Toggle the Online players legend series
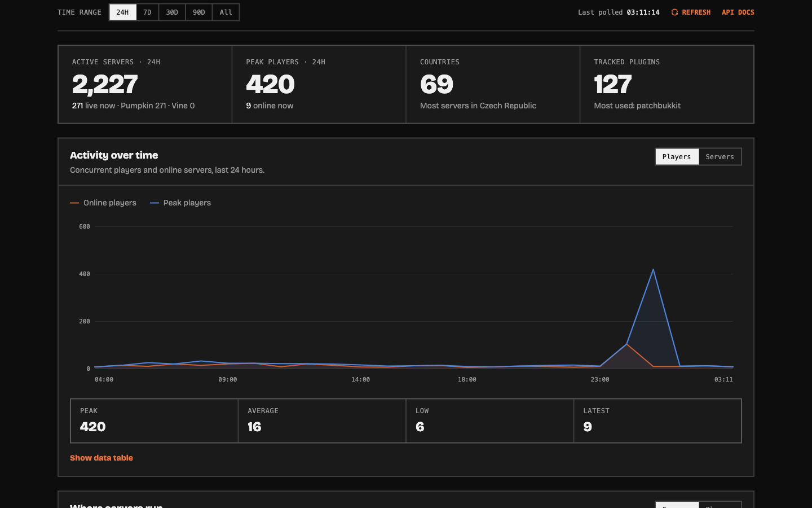The width and height of the screenshot is (812, 508). click(103, 203)
